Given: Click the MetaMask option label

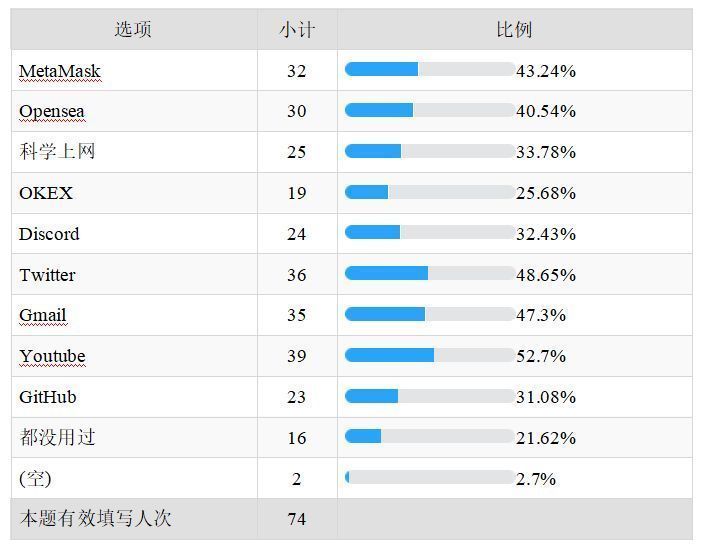Looking at the screenshot, I should coord(60,71).
